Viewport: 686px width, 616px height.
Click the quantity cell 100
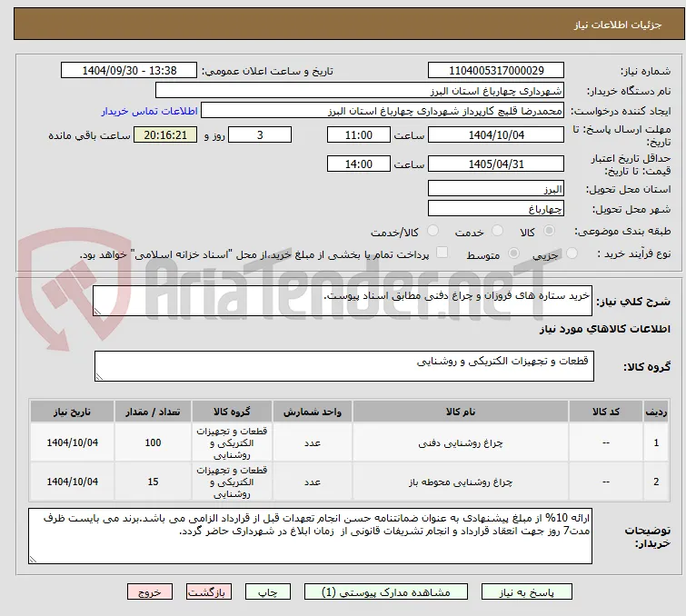(153, 442)
